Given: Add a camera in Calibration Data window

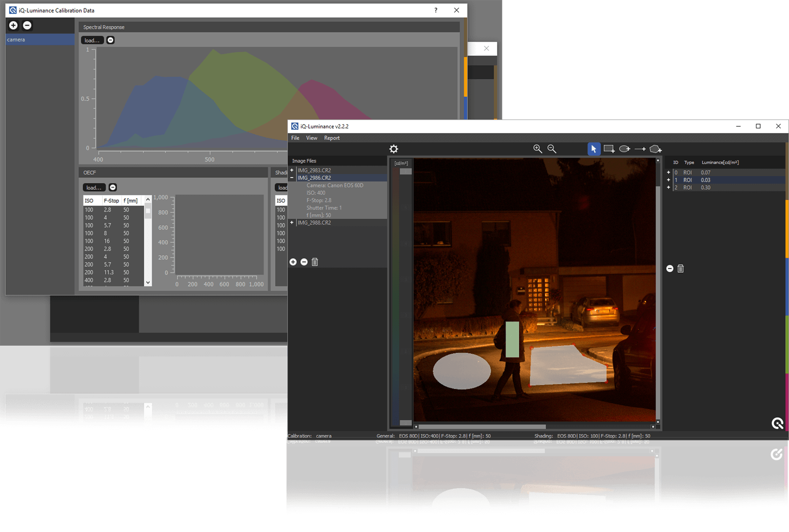Looking at the screenshot, I should 13,25.
